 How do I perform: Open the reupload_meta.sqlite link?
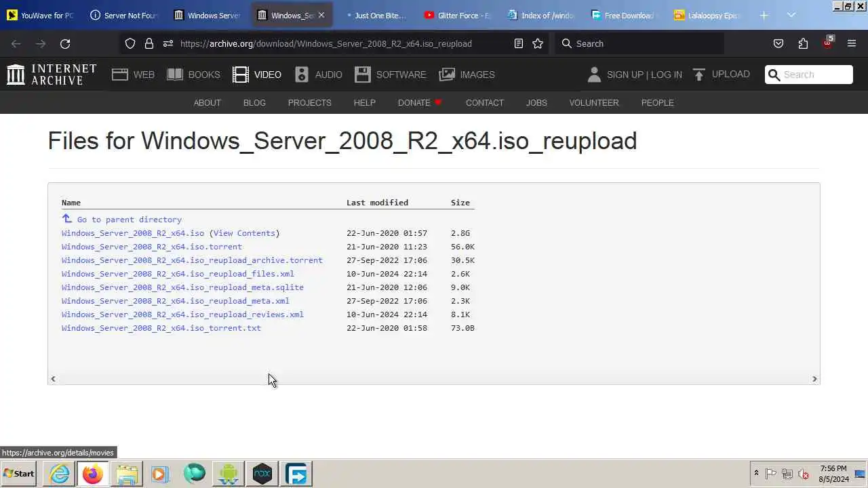pos(182,287)
